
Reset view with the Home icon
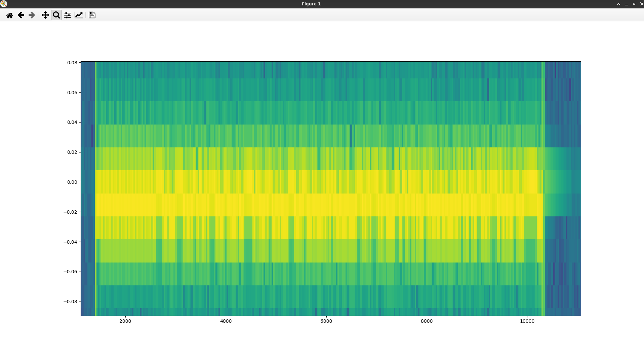[10, 15]
